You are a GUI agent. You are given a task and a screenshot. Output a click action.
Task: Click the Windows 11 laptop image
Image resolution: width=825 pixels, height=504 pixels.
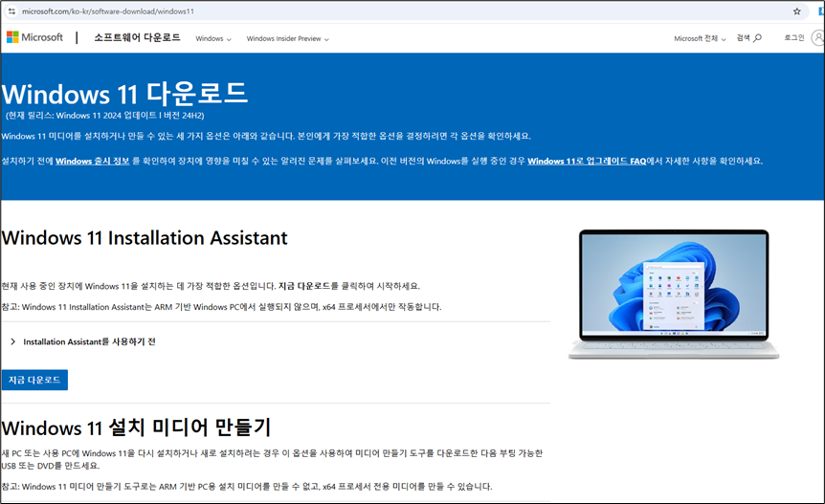(x=674, y=295)
